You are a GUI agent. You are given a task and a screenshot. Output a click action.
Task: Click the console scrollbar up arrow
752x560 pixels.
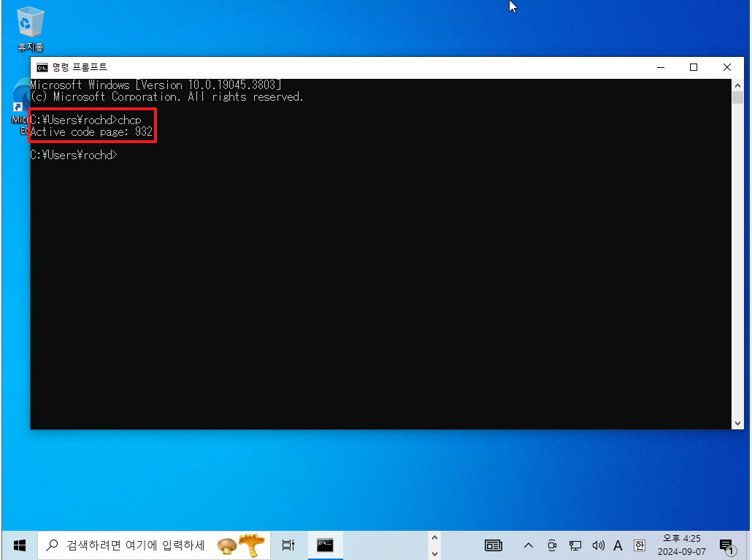point(737,85)
